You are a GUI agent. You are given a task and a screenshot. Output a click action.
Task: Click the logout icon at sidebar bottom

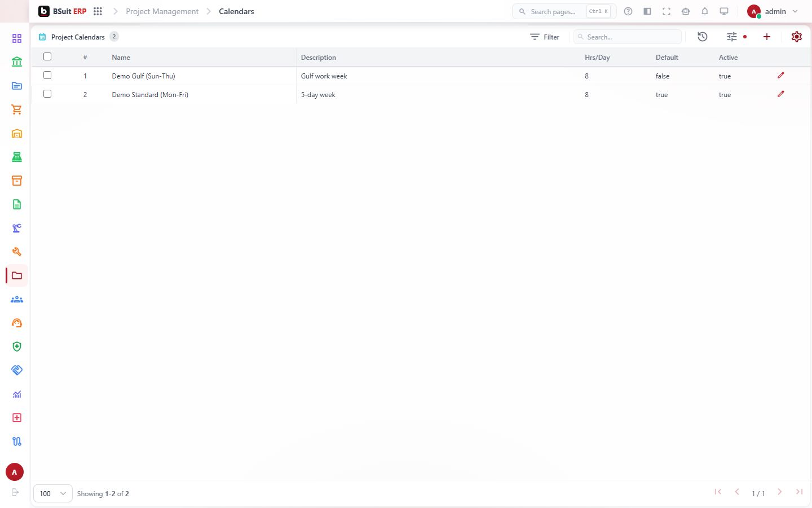(15, 492)
